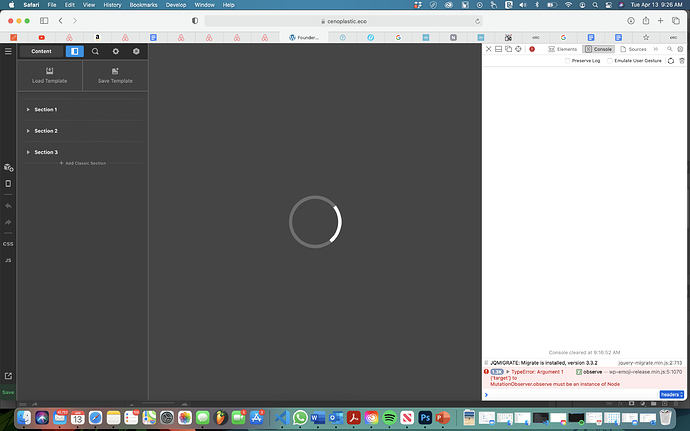Click the redo arrow in the sidebar

(x=8, y=222)
